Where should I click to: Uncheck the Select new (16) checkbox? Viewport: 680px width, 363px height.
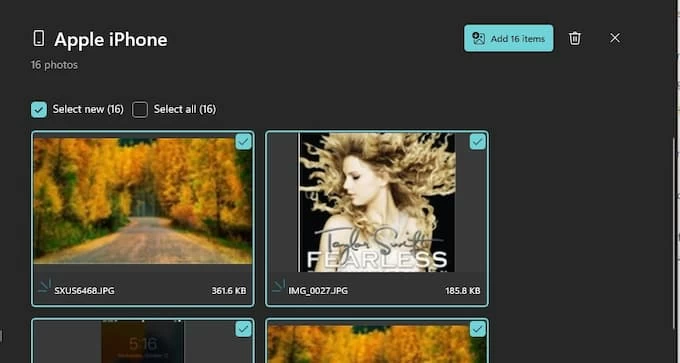click(x=39, y=110)
